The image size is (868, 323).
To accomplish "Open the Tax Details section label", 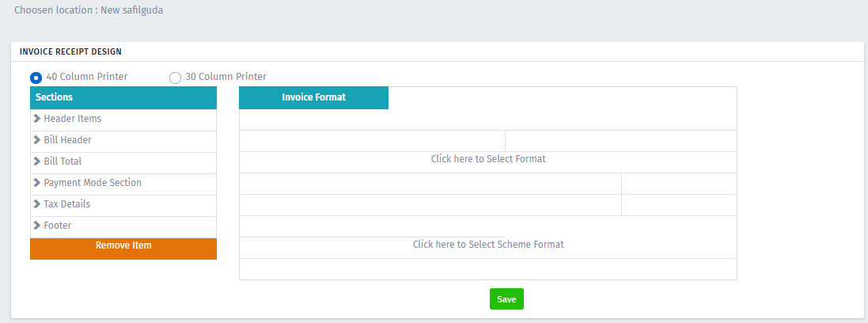I will (67, 204).
